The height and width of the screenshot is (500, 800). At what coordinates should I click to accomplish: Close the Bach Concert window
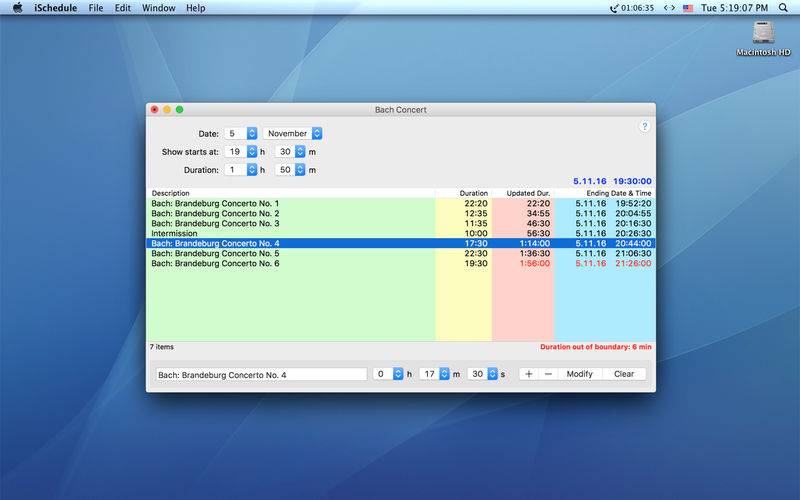coord(155,110)
